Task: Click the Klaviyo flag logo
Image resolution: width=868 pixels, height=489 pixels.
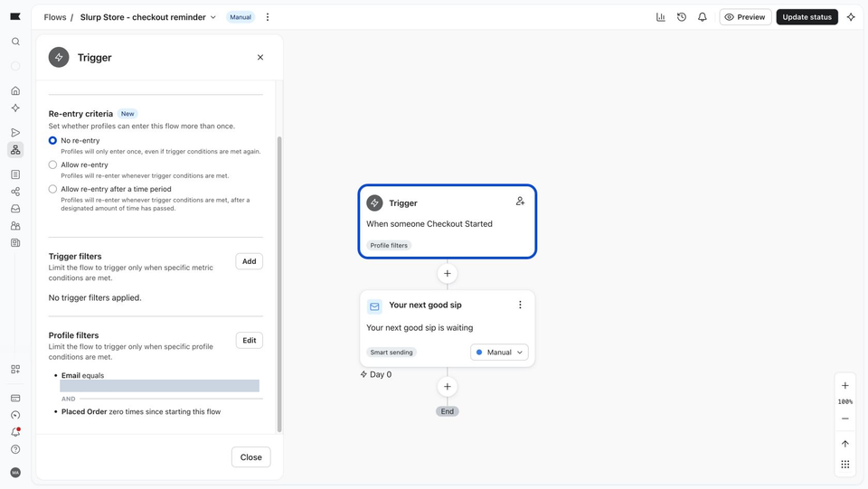Action: point(15,16)
